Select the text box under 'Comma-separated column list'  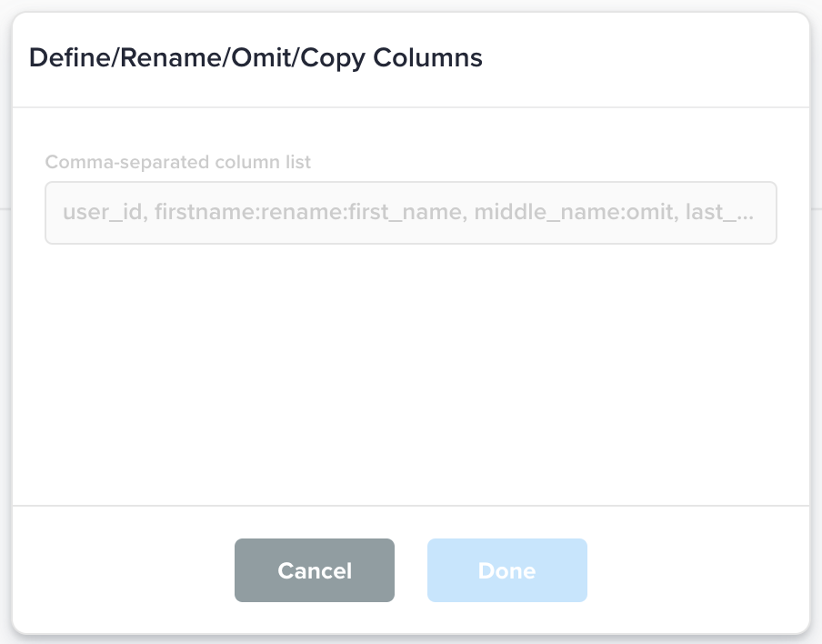[x=410, y=213]
